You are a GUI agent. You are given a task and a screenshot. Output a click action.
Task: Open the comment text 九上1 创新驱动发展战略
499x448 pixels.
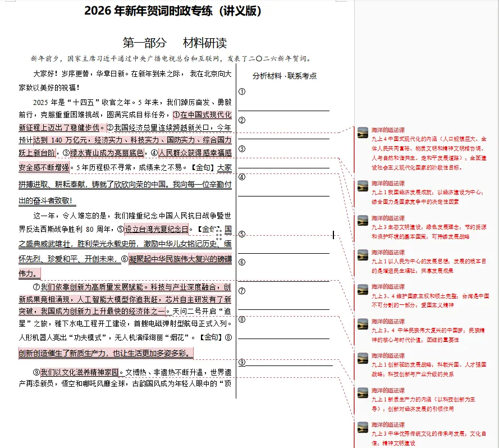[429, 369]
